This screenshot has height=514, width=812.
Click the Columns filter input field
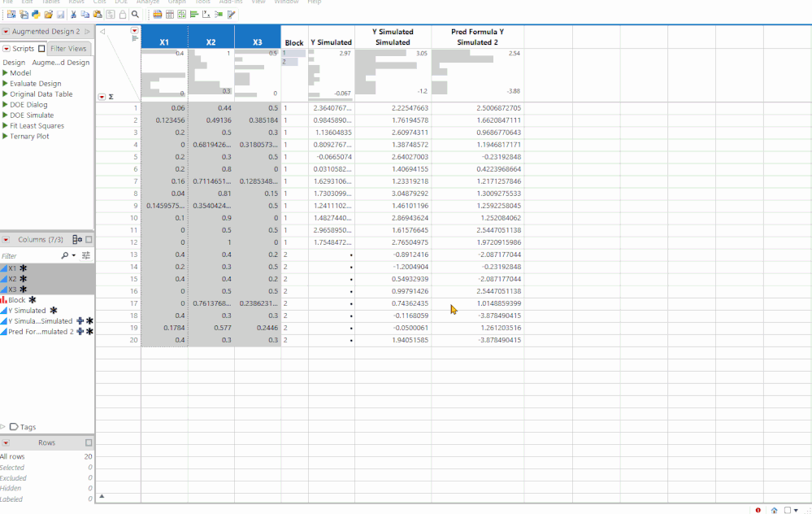(x=30, y=255)
